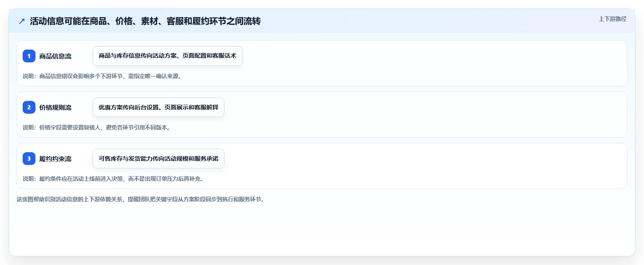Click the number 1 badge for 商品信息流
The width and height of the screenshot is (644, 265).
coord(29,56)
